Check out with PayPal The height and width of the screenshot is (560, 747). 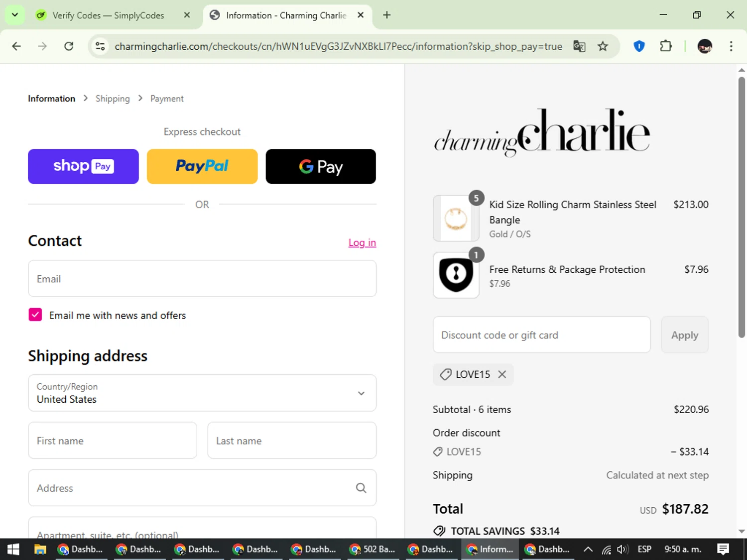202,166
